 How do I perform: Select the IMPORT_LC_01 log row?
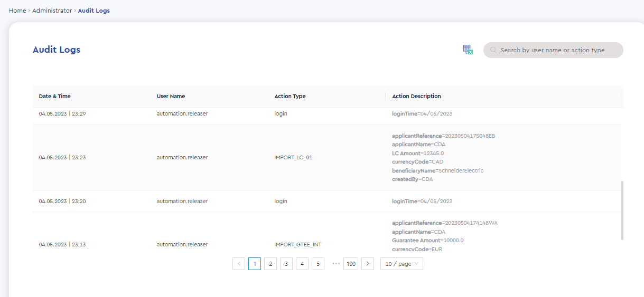coord(328,157)
